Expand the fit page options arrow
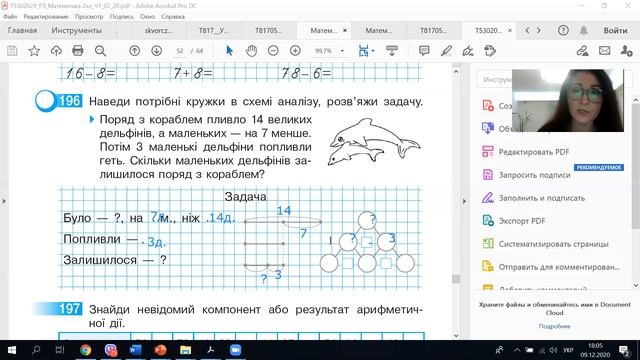Image resolution: width=640 pixels, height=360 pixels. click(373, 51)
